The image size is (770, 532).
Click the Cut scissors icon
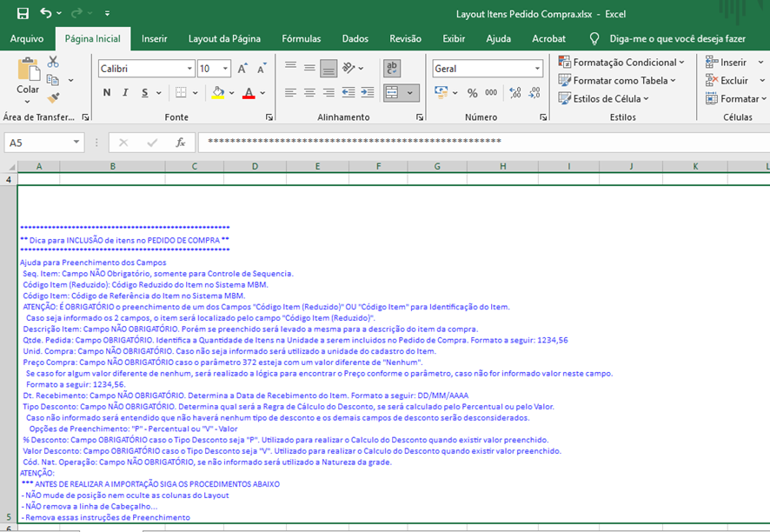click(x=53, y=63)
